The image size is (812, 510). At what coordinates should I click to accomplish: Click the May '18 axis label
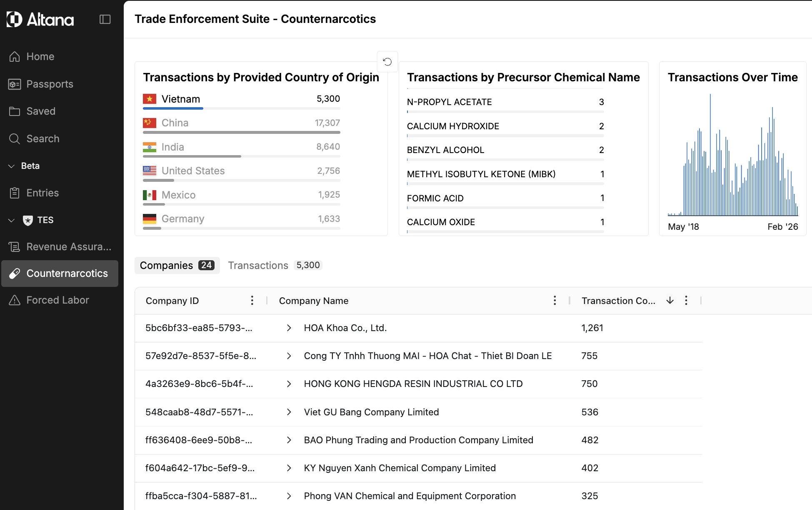click(x=683, y=227)
